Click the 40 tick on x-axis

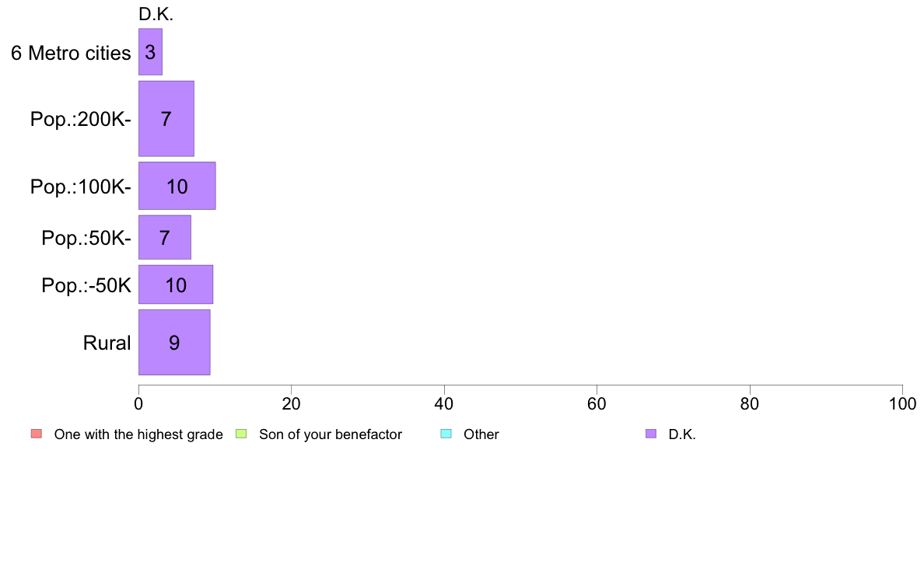(444, 403)
